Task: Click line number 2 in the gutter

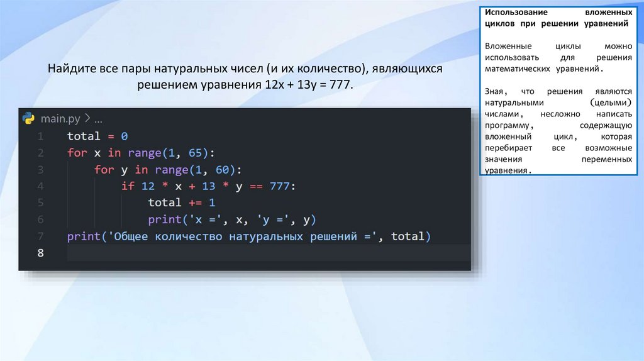Action: tap(40, 153)
